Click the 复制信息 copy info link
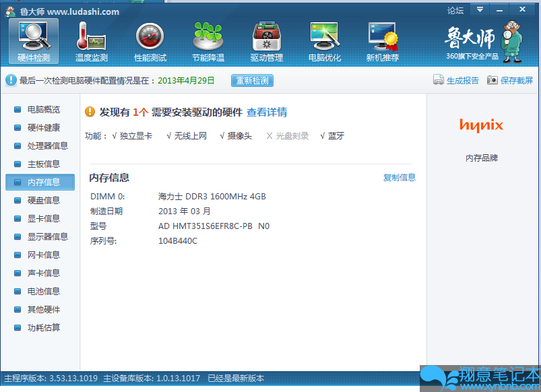 coord(400,178)
